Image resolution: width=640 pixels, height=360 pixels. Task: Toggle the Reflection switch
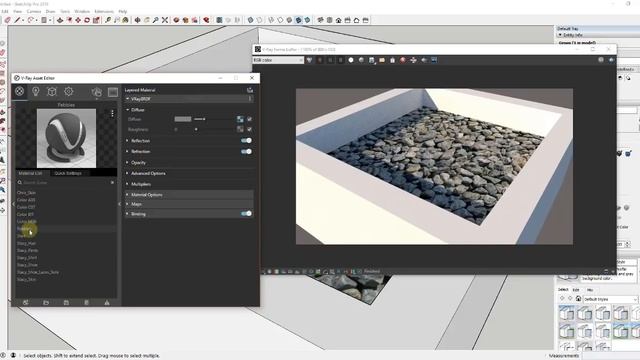[x=246, y=140]
